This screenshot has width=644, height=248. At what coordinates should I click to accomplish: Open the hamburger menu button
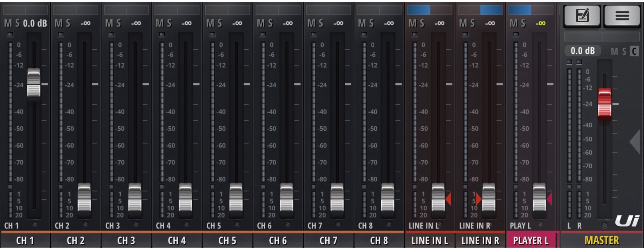[x=622, y=15]
